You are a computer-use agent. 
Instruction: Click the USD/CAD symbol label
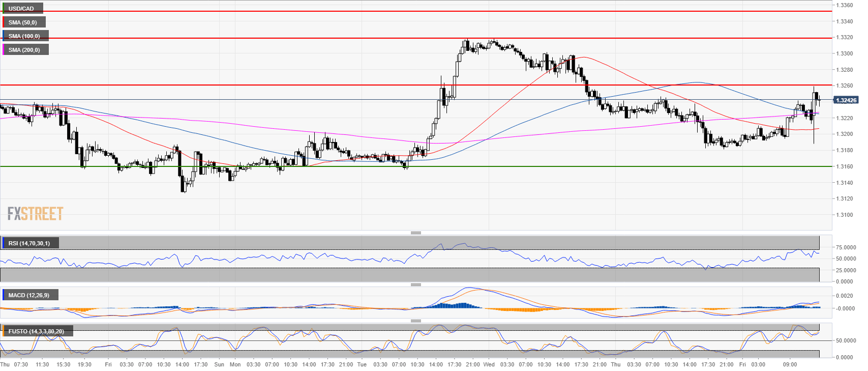[21, 9]
